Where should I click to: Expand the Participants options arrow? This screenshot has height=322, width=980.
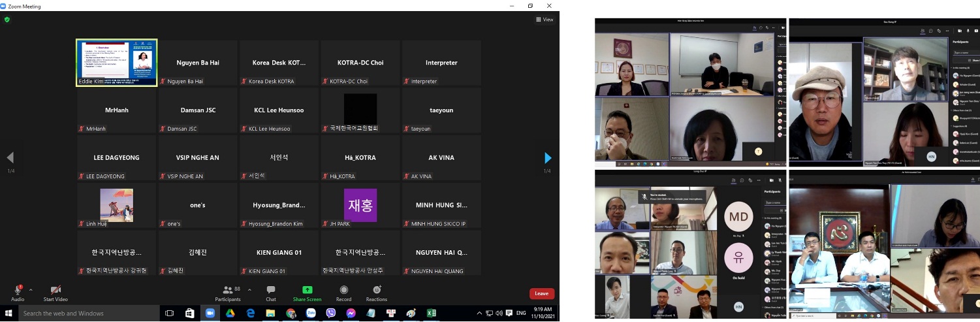click(243, 289)
